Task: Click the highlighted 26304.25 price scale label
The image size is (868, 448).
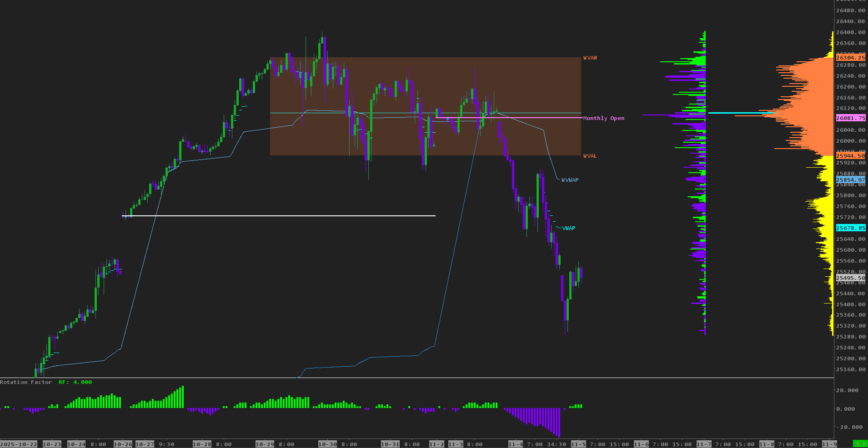Action: (851, 58)
